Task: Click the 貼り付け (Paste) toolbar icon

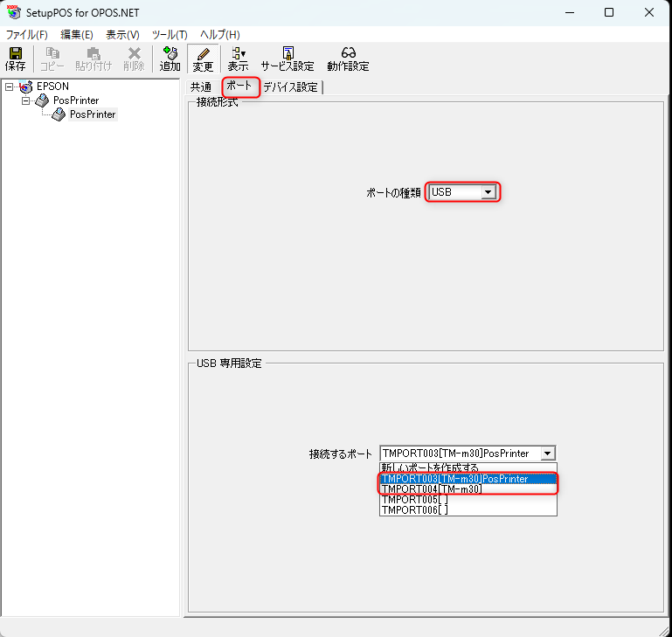Action: pos(94,59)
